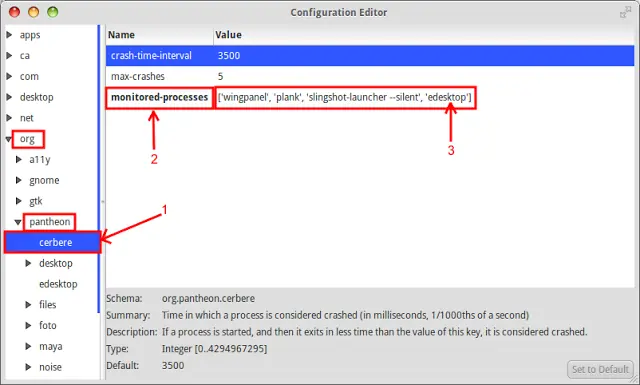Screen dimensions: 640x385
Task: Expand the files node arrow
Action: click(x=28, y=305)
